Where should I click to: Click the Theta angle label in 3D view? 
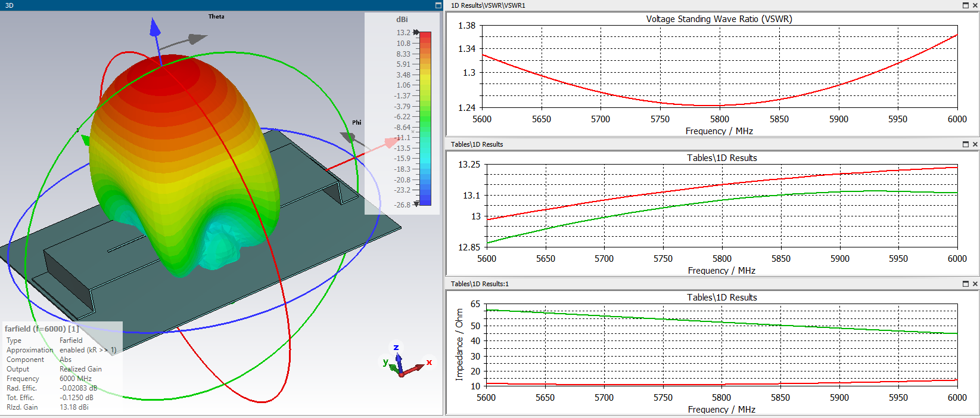pos(216,17)
